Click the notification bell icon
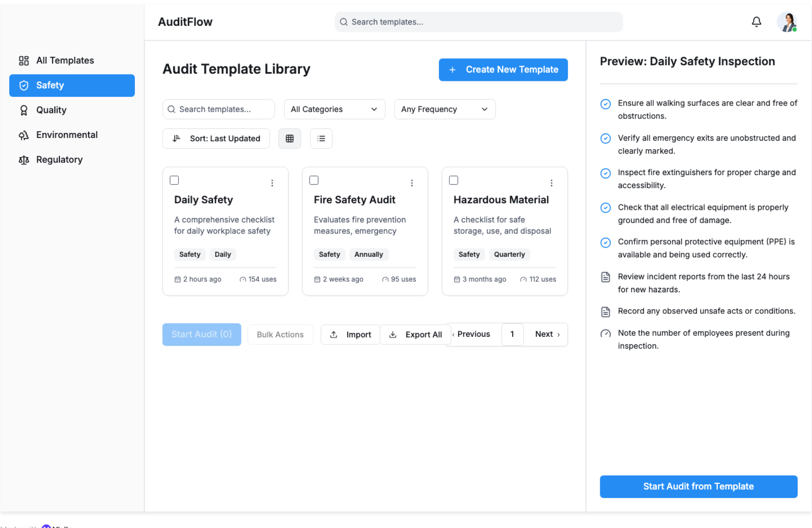 click(x=756, y=22)
